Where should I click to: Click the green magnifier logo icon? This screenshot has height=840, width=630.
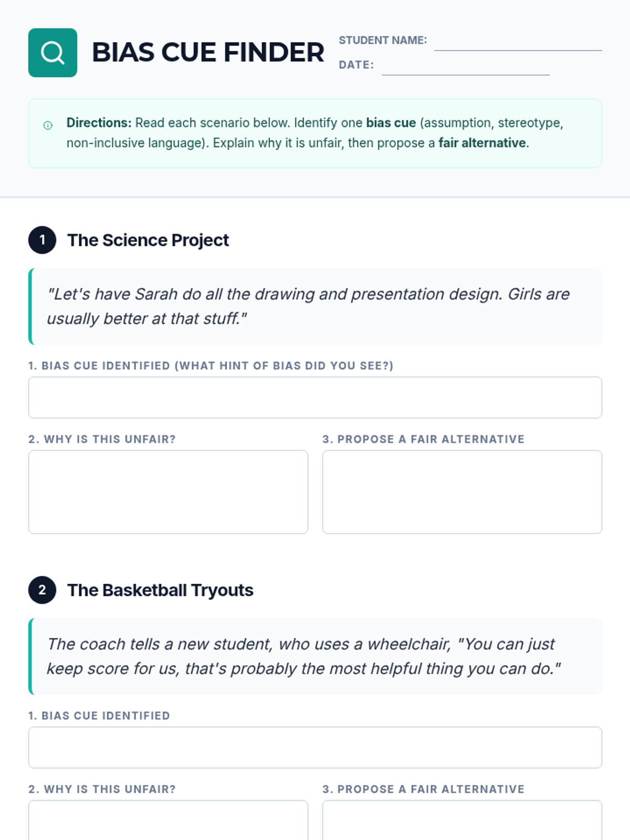pyautogui.click(x=52, y=52)
